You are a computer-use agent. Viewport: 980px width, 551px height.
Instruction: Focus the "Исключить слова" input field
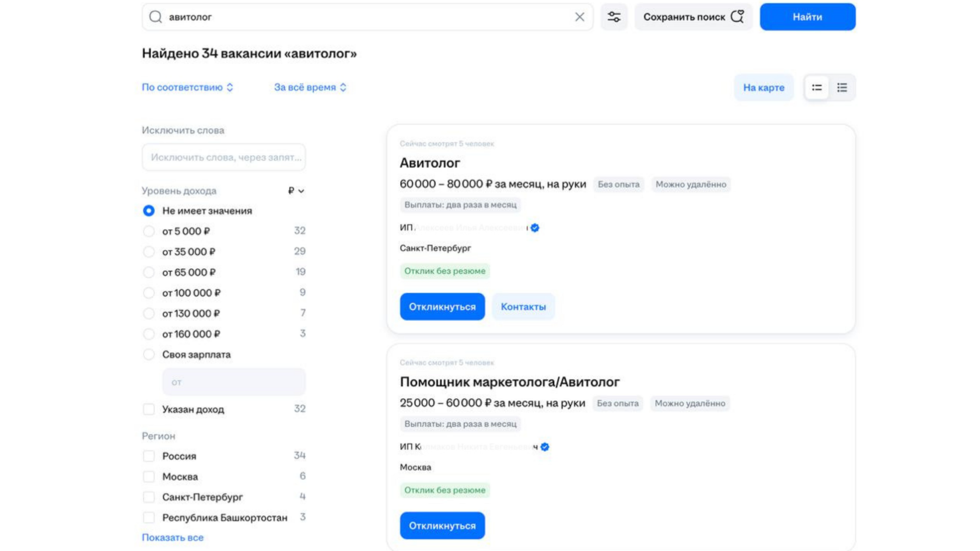tap(223, 157)
